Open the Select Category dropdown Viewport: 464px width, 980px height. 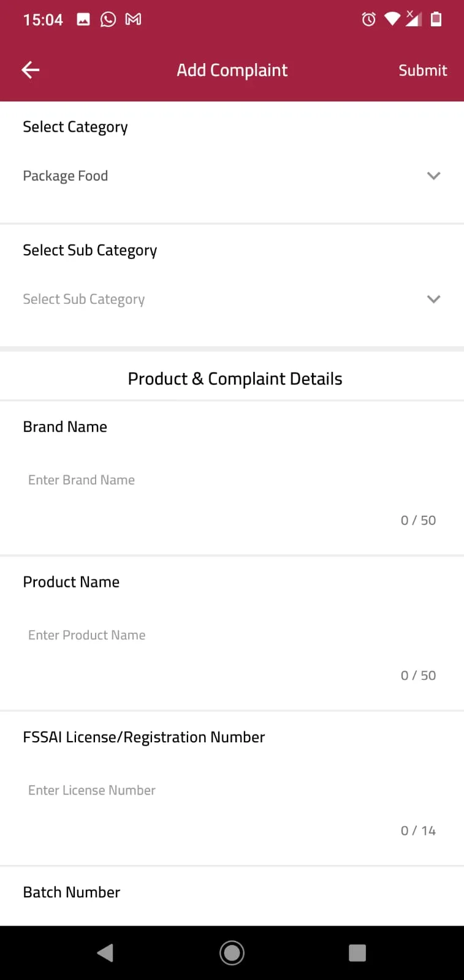tap(232, 176)
